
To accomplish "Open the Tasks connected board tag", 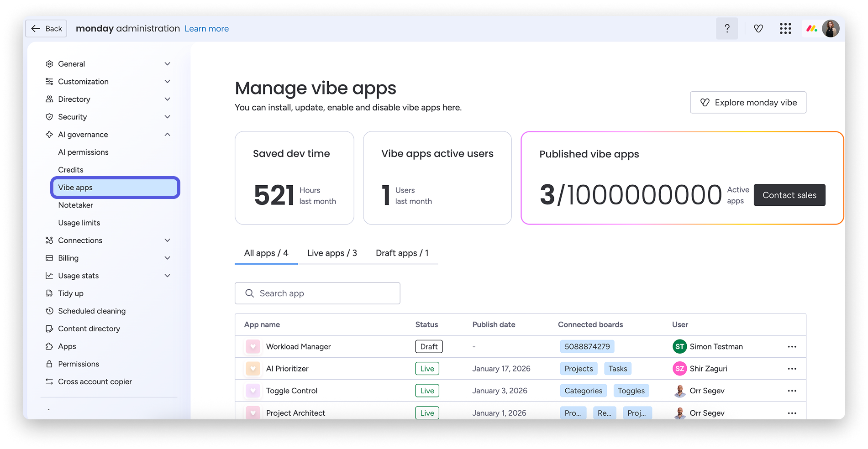I will [x=618, y=369].
